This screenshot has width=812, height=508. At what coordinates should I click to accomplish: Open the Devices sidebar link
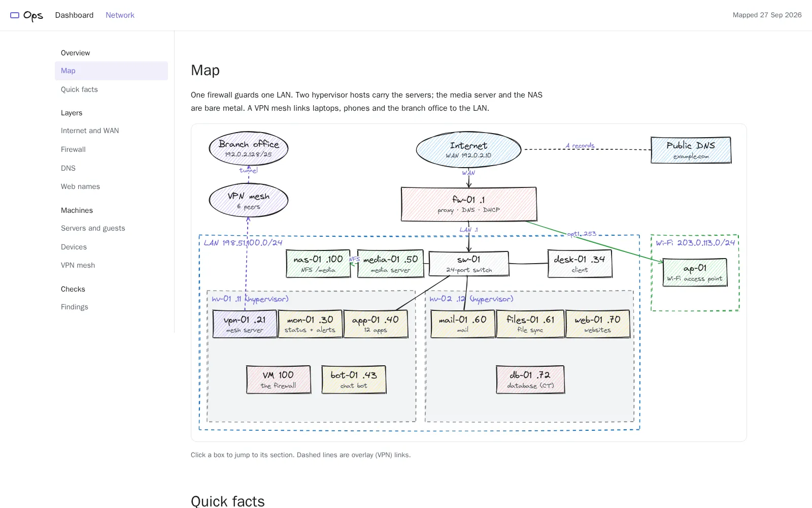point(74,247)
